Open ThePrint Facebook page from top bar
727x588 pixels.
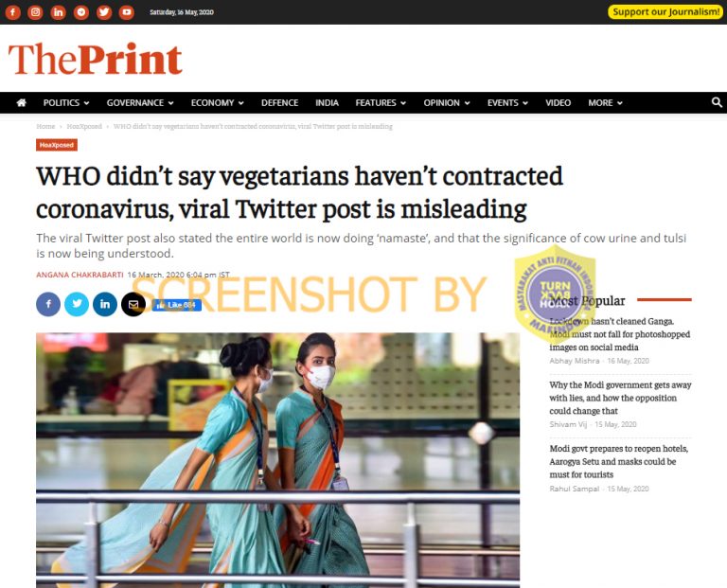click(x=12, y=12)
